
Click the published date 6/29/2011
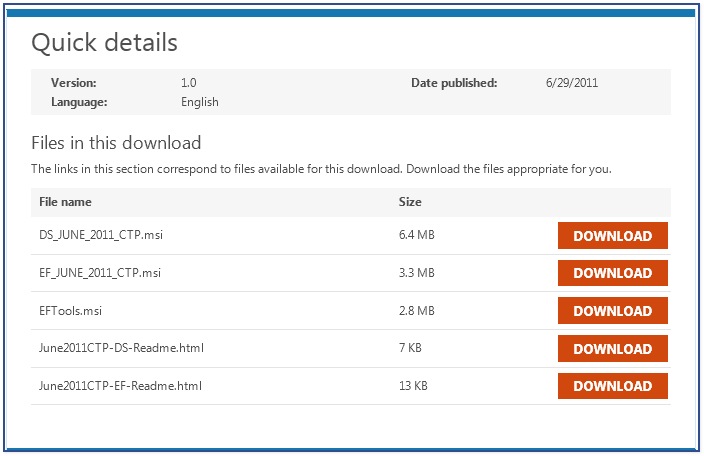(572, 83)
